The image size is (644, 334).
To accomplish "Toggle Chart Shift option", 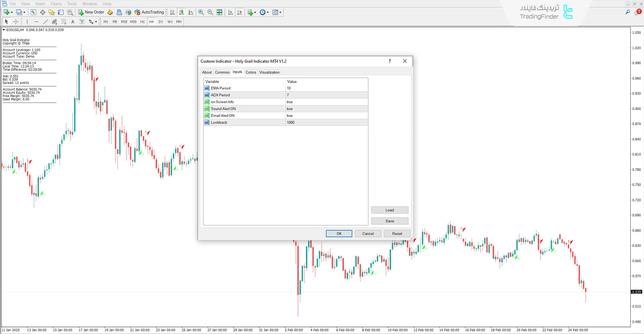I will tap(239, 12).
